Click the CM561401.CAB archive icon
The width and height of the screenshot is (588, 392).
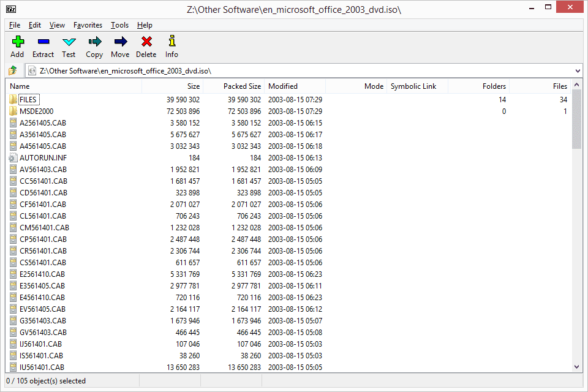[x=13, y=227]
